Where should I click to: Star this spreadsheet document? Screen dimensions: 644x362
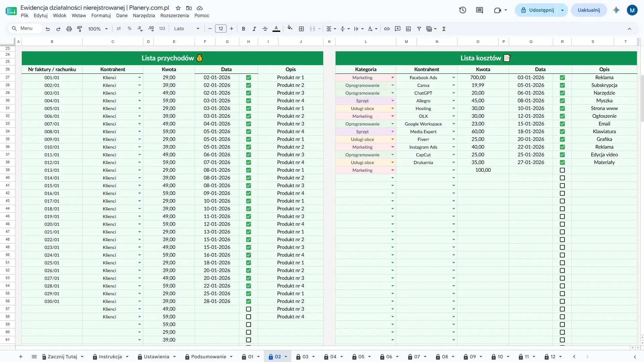pos(178,8)
